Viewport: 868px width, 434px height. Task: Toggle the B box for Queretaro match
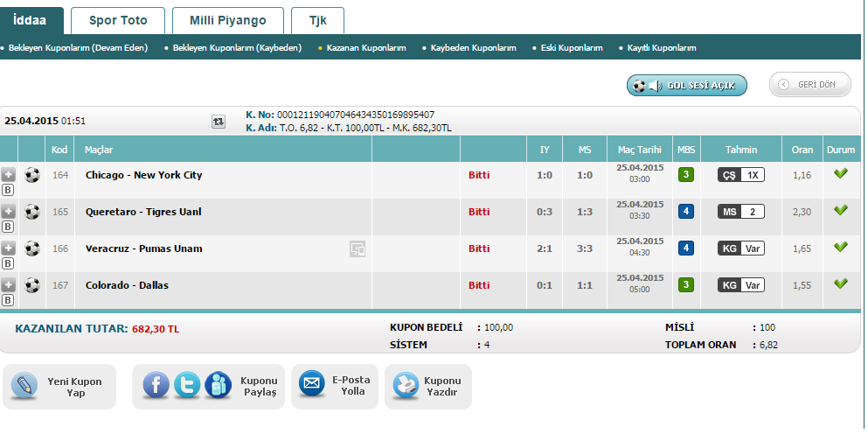click(x=8, y=227)
